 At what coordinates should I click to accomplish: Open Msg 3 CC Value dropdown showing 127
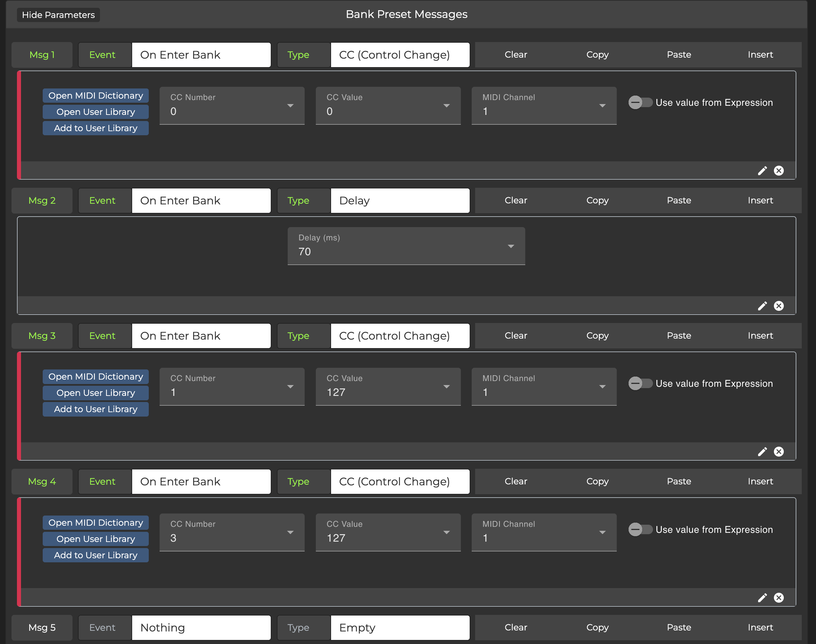(388, 386)
